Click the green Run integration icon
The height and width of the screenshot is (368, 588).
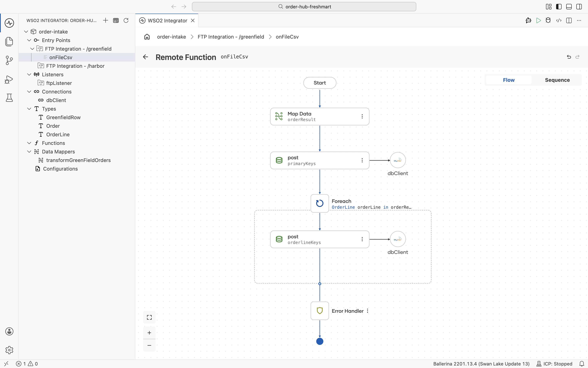point(538,20)
